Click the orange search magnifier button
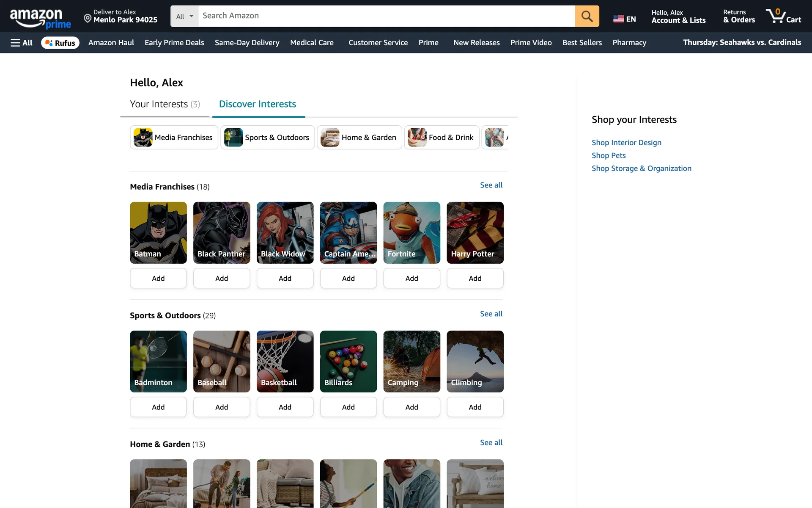The height and width of the screenshot is (508, 812). click(x=587, y=16)
